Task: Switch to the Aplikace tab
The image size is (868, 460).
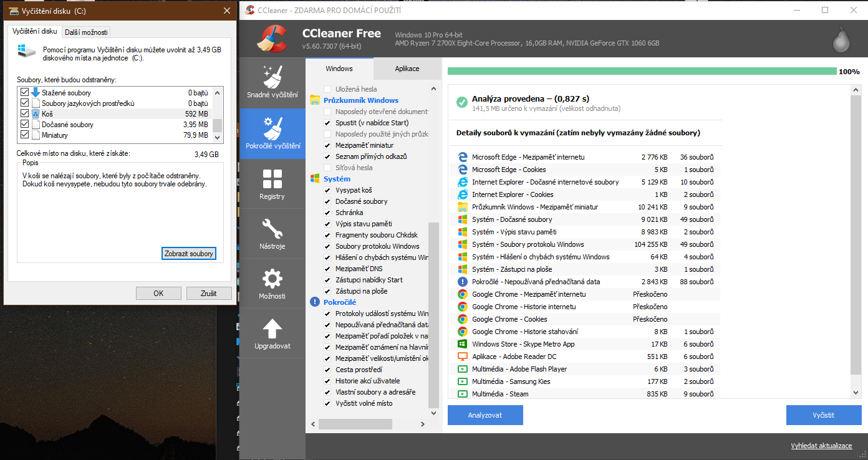Action: (x=407, y=69)
